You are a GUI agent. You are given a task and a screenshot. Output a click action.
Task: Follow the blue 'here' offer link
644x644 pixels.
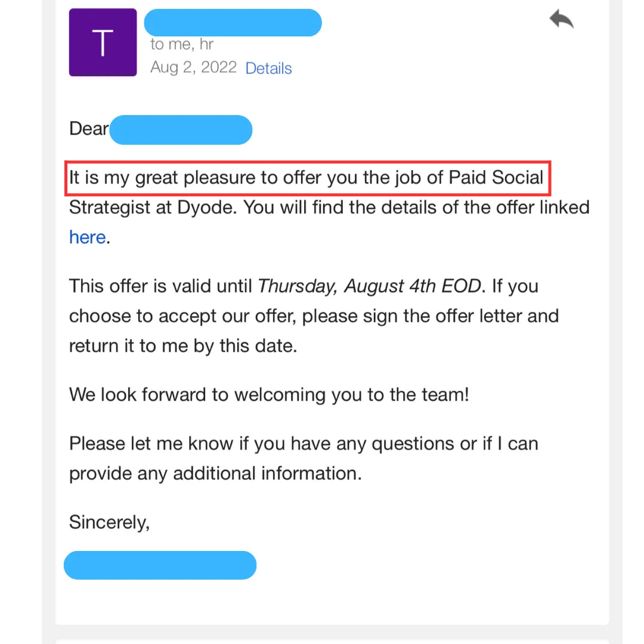(88, 237)
